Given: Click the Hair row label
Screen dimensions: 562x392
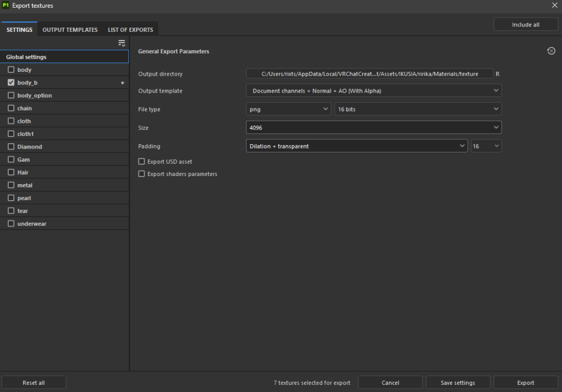Looking at the screenshot, I should tap(23, 172).
